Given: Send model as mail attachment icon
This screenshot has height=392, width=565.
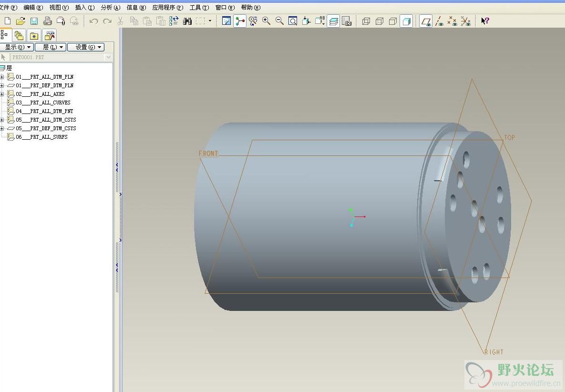Looking at the screenshot, I should pyautogui.click(x=61, y=21).
